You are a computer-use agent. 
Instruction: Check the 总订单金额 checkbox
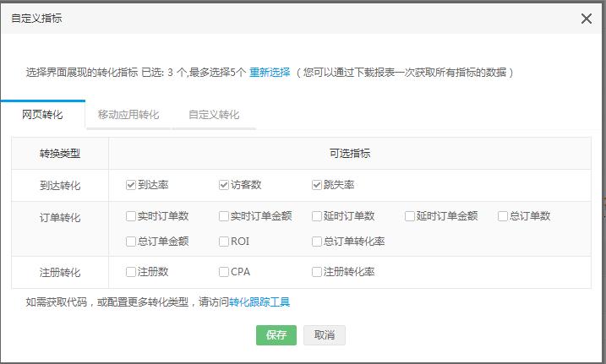[131, 242]
